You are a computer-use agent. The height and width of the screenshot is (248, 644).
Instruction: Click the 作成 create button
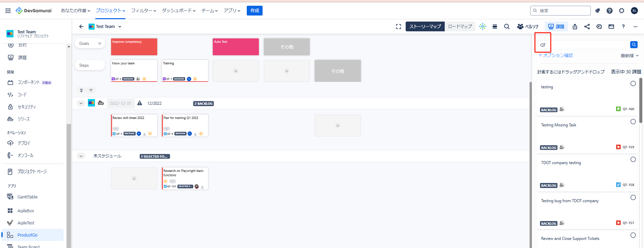point(255,11)
